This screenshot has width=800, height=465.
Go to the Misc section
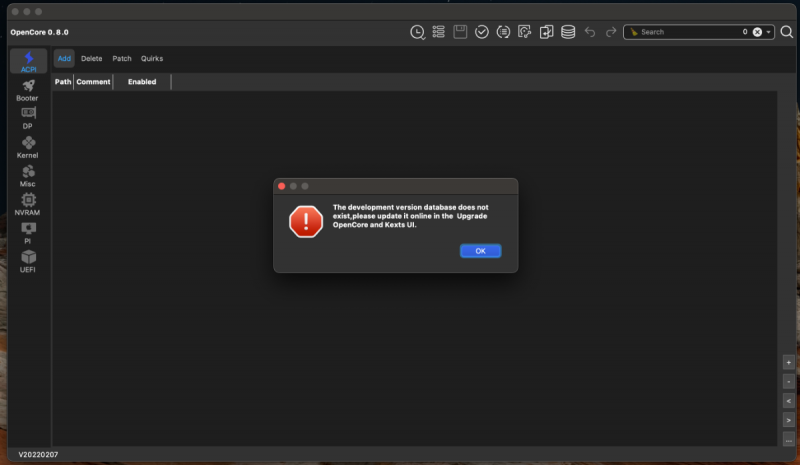pyautogui.click(x=28, y=176)
